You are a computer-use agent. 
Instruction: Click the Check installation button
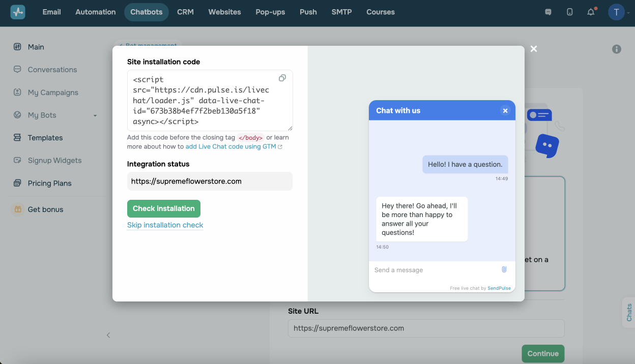pos(164,208)
